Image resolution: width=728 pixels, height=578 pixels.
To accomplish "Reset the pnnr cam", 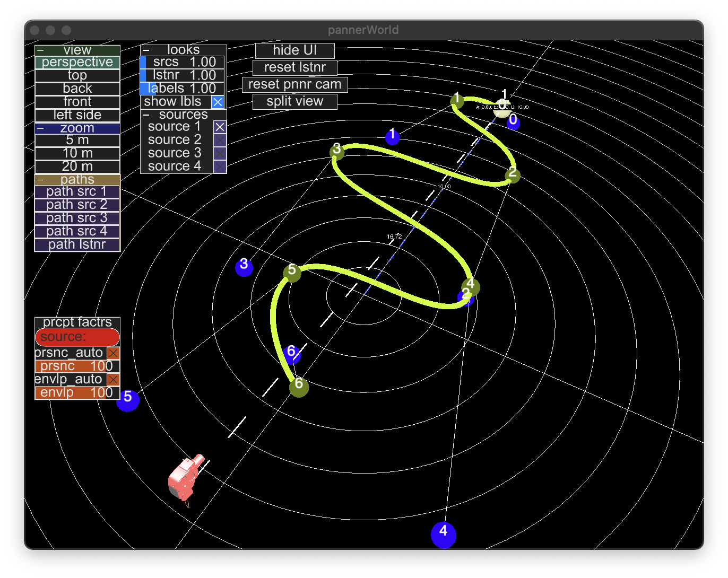I will 295,84.
